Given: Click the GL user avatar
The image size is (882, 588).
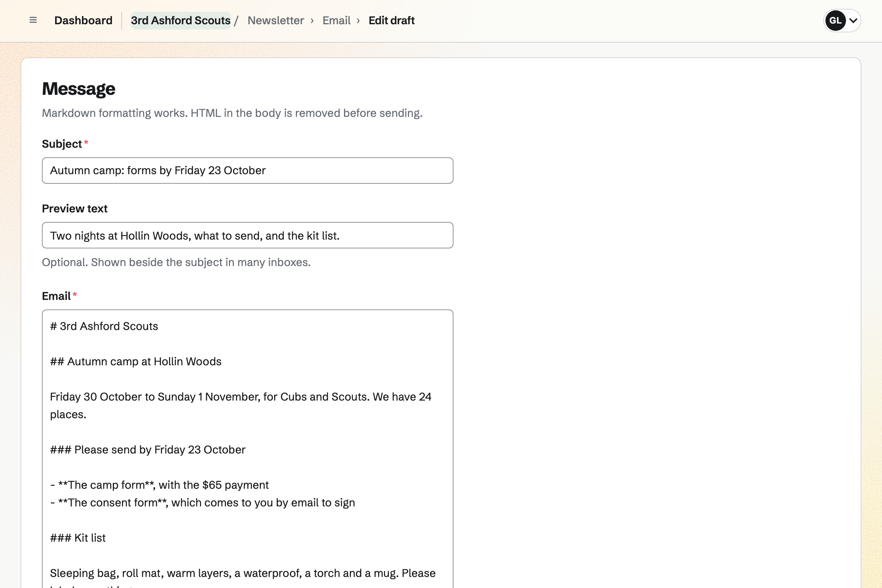Looking at the screenshot, I should (x=835, y=21).
